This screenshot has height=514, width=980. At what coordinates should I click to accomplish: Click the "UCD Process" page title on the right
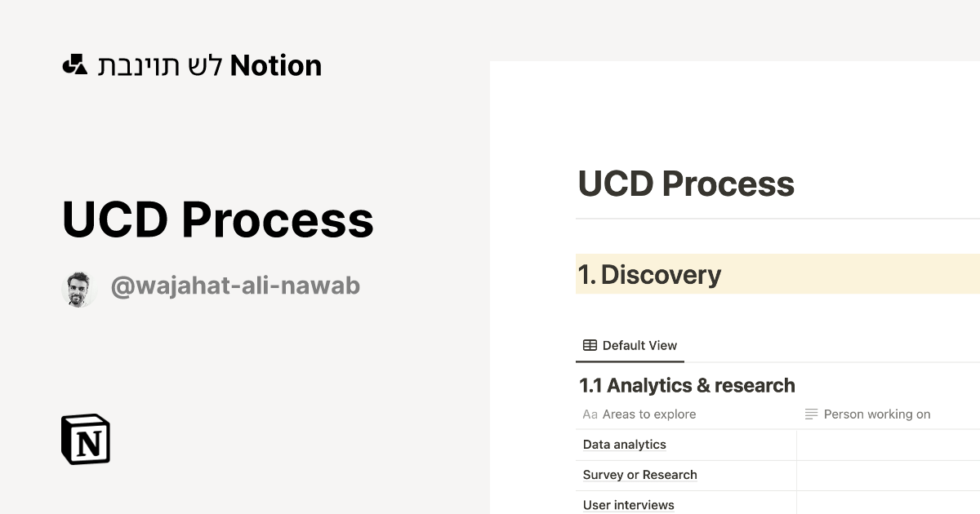point(685,184)
